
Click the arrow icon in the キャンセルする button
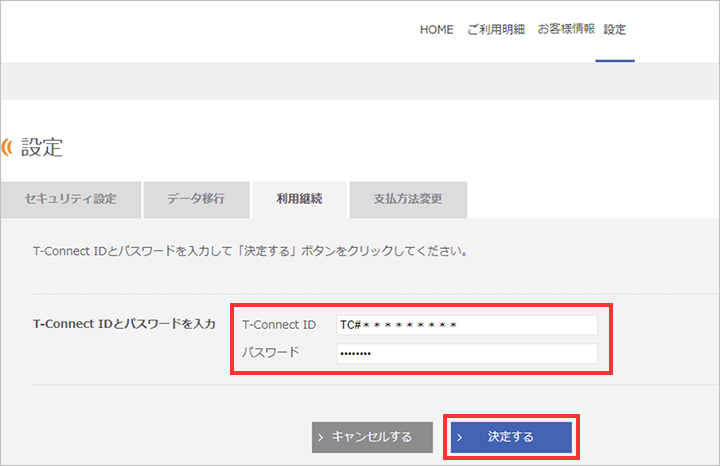[321, 437]
